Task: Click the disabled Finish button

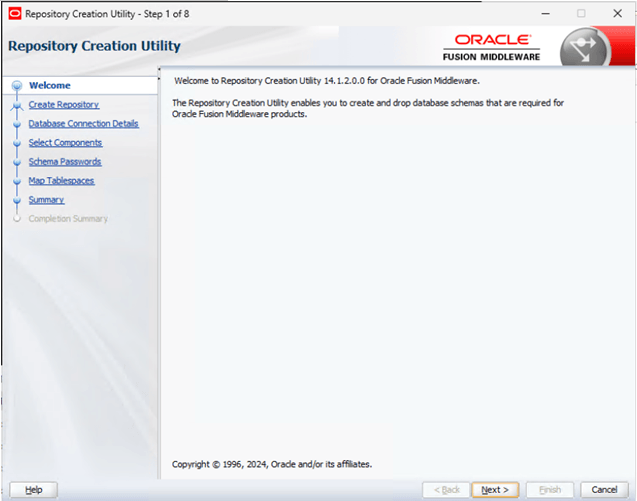Action: pyautogui.click(x=550, y=490)
